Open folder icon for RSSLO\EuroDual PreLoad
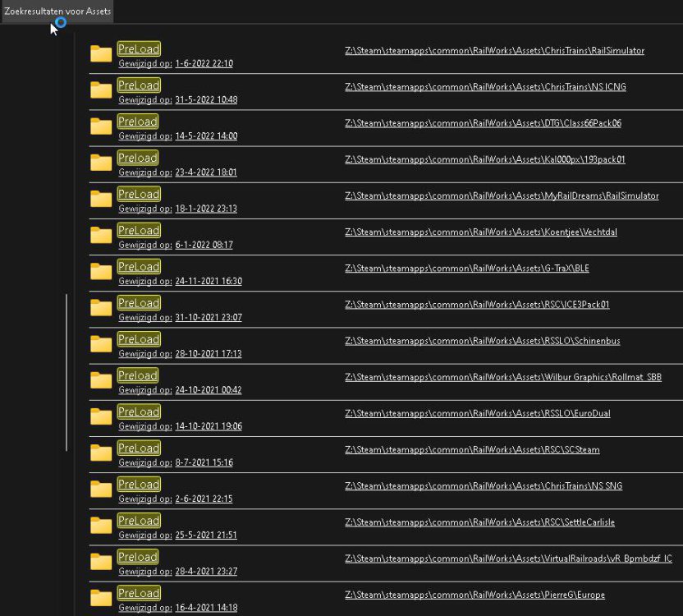683x616 pixels. pyautogui.click(x=101, y=416)
